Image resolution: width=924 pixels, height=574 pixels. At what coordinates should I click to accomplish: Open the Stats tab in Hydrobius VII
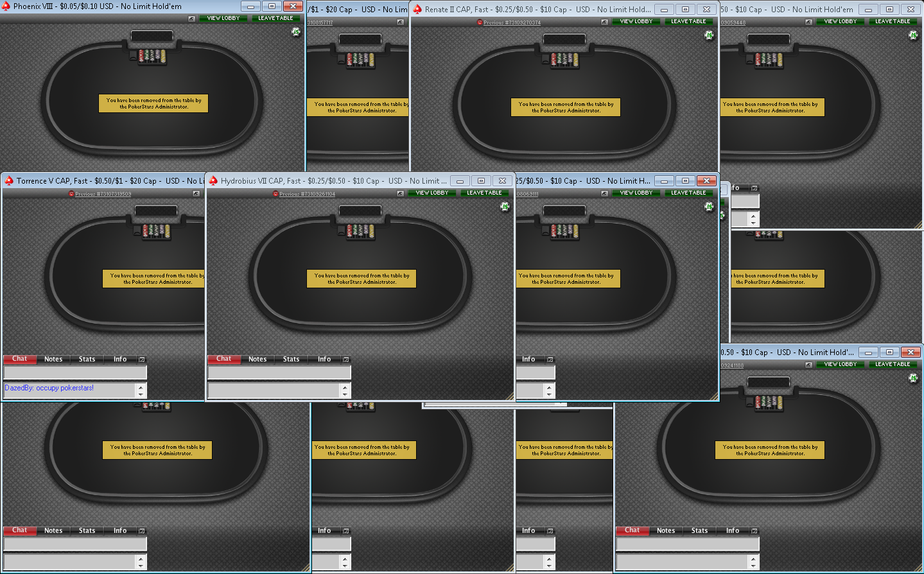[291, 359]
